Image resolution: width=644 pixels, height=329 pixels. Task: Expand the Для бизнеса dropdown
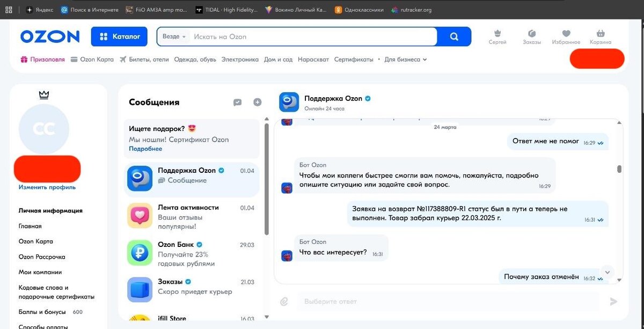tap(406, 60)
